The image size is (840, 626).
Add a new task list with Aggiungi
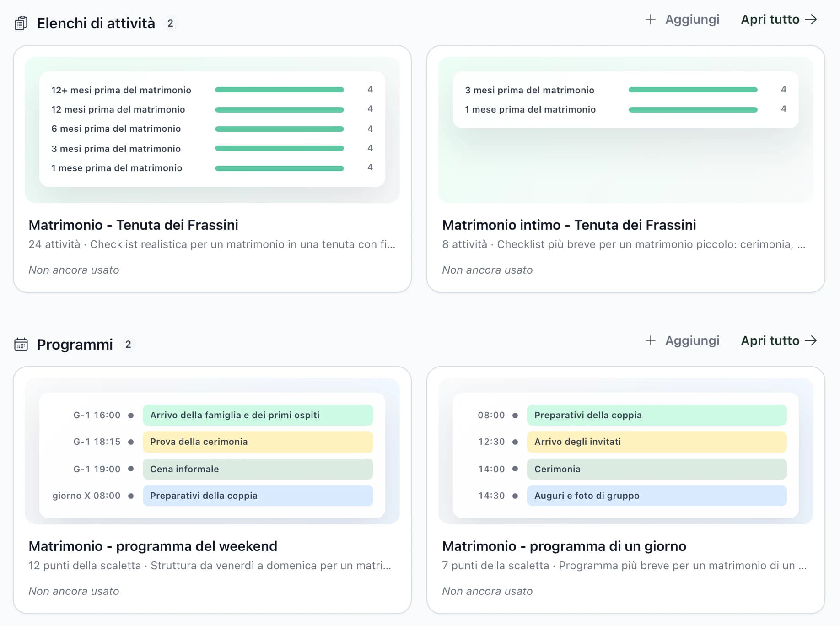[x=682, y=19]
